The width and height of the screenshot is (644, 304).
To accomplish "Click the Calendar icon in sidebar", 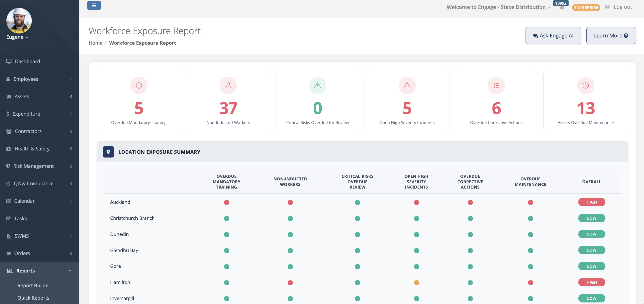I will point(9,201).
